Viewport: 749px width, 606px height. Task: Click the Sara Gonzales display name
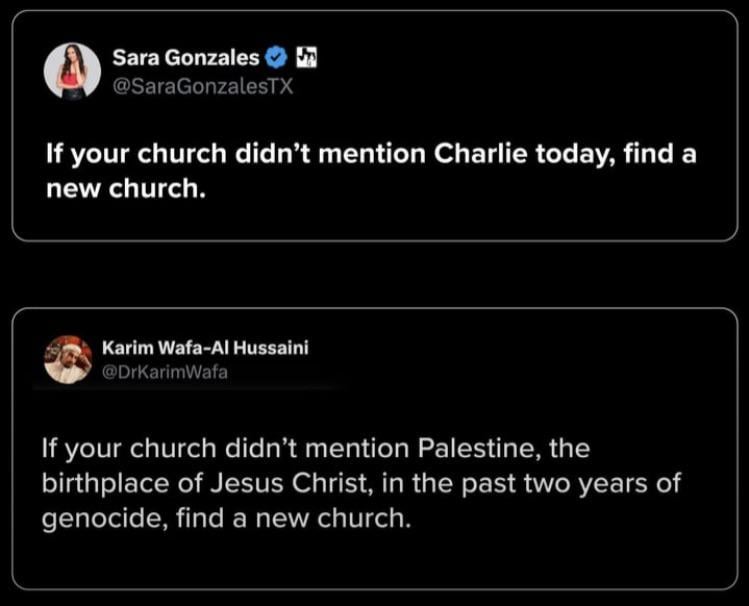(185, 57)
